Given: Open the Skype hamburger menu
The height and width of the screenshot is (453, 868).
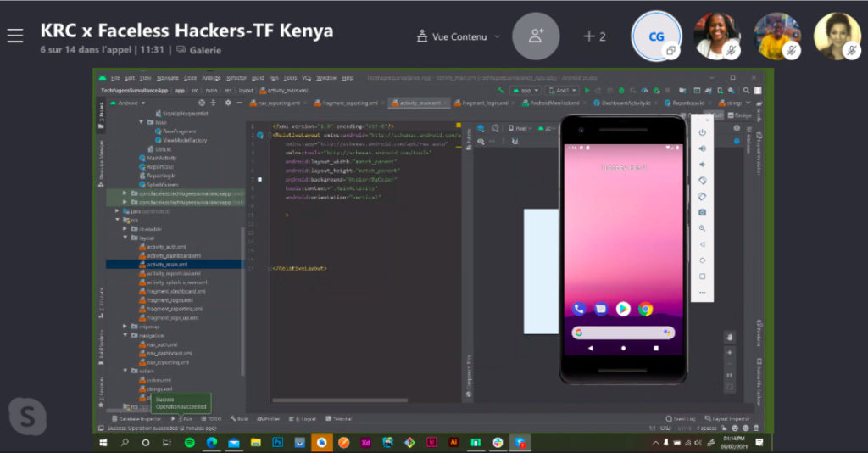Looking at the screenshot, I should click(15, 36).
